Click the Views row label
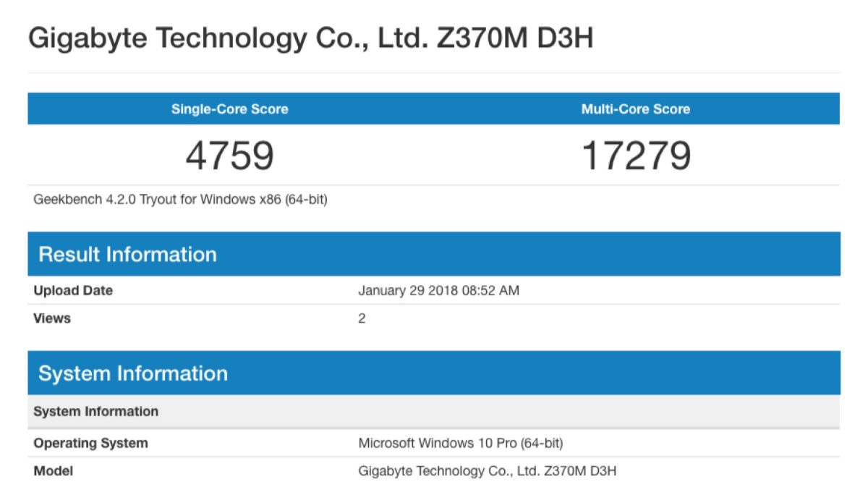868x487 pixels. tap(52, 318)
